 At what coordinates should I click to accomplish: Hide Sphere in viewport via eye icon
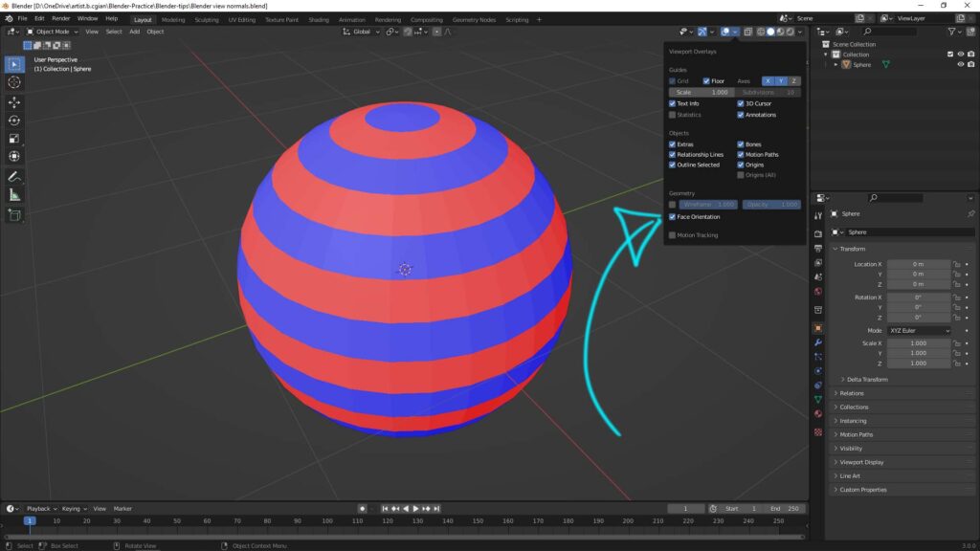[961, 64]
